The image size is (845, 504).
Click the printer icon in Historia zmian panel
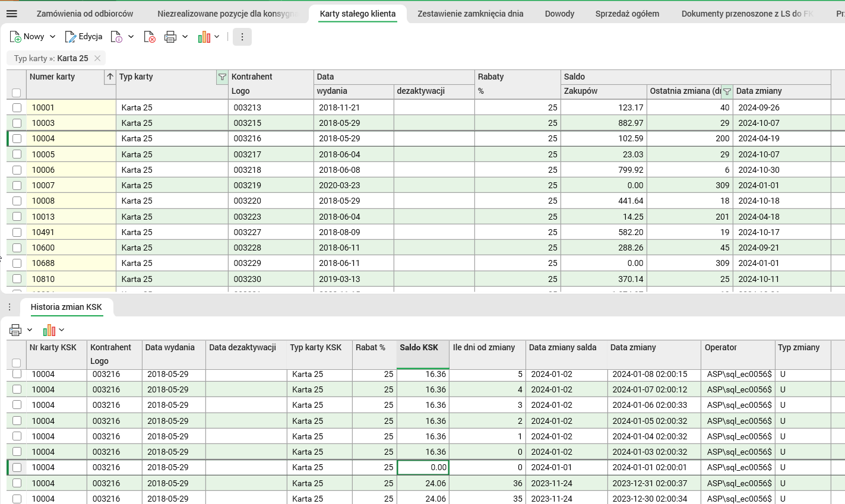15,330
